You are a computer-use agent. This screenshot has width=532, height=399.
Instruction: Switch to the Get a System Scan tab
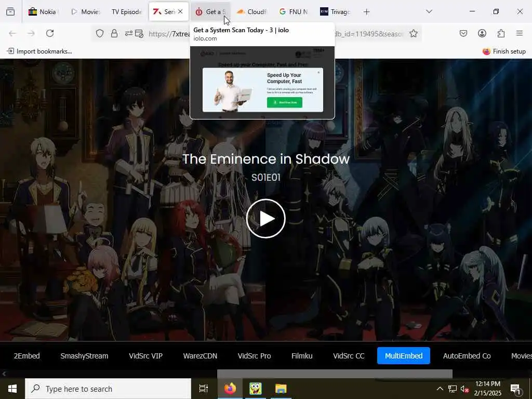(210, 12)
